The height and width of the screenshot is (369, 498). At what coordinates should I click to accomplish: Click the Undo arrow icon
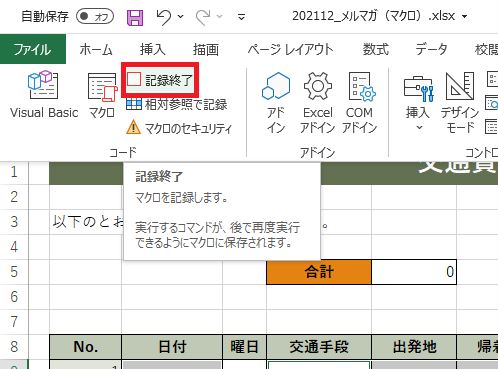pos(164,17)
